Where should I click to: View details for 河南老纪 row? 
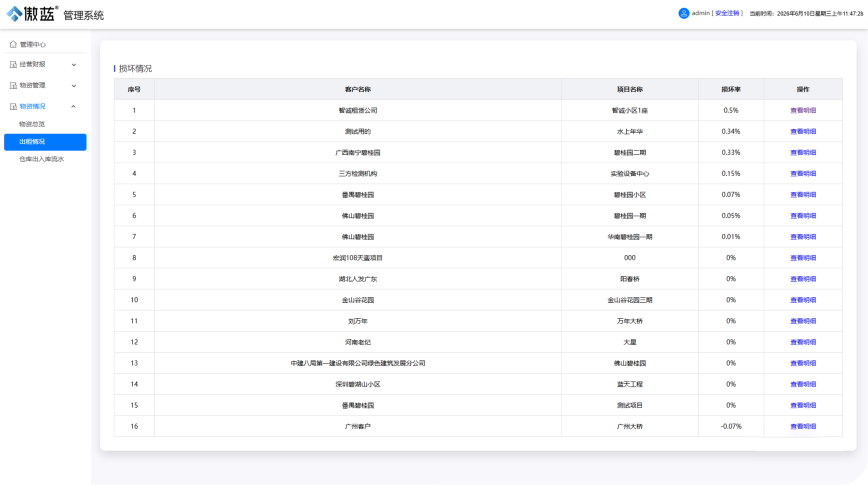(803, 342)
